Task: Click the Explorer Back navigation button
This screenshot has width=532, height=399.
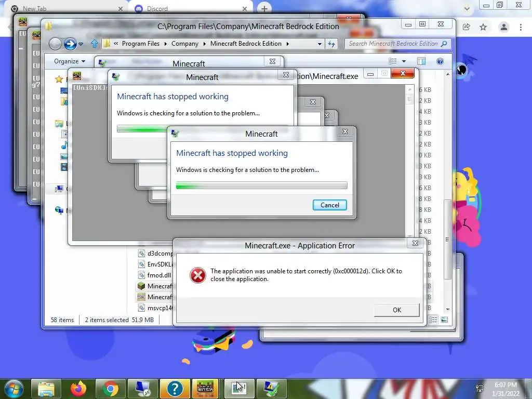Action: click(x=55, y=44)
